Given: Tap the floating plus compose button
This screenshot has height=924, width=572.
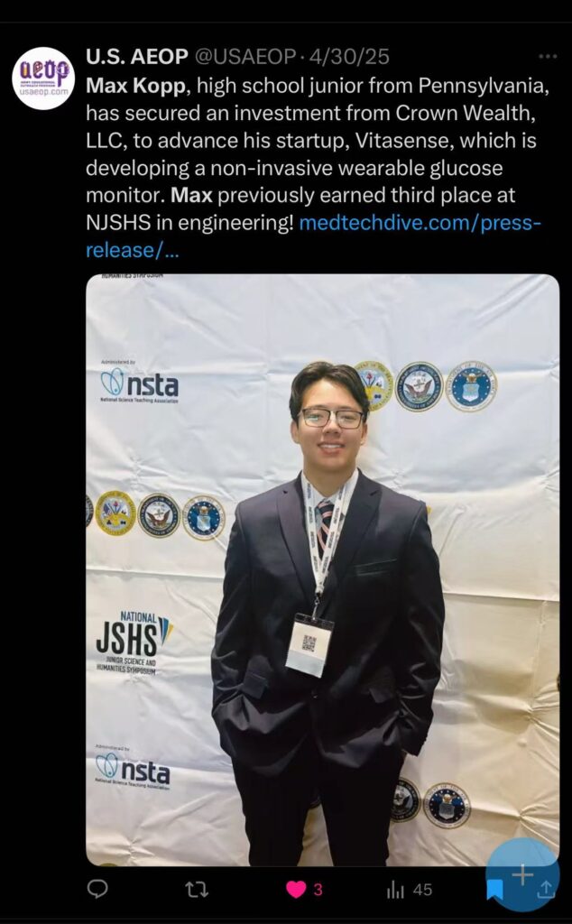Looking at the screenshot, I should pyautogui.click(x=522, y=874).
